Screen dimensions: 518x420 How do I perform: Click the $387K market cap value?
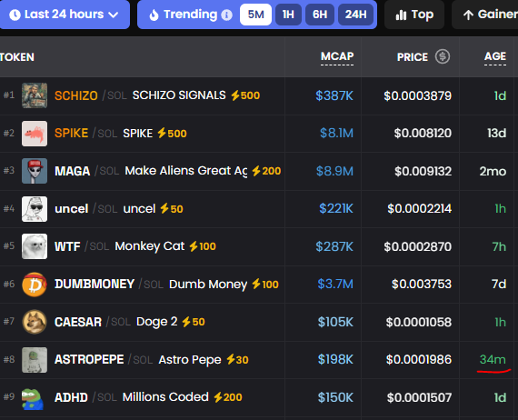click(334, 95)
